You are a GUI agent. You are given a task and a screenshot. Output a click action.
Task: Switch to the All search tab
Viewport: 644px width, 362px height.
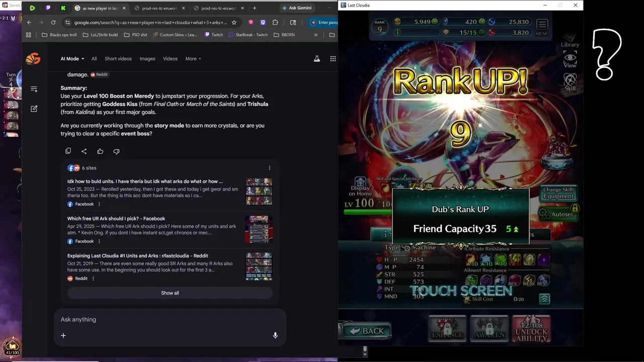click(x=94, y=59)
